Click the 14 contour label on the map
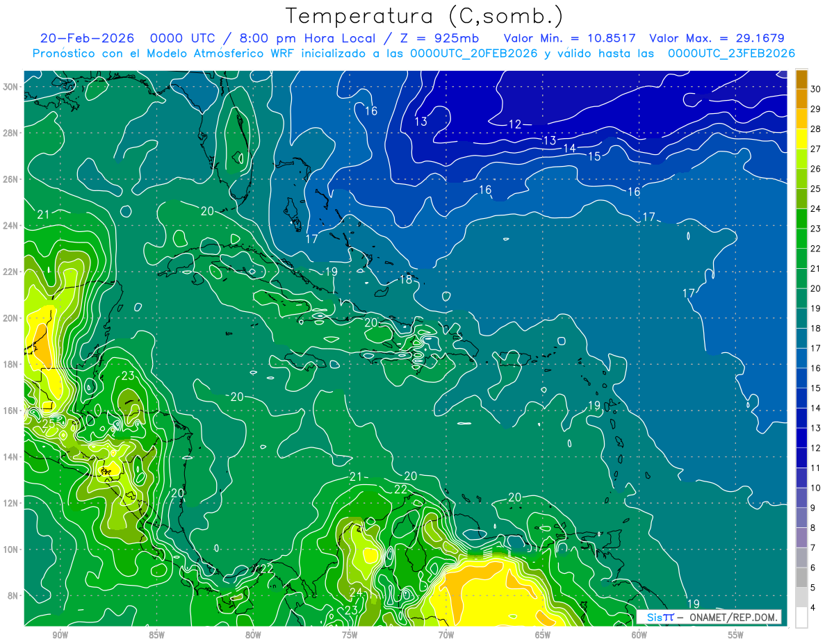 [x=570, y=148]
